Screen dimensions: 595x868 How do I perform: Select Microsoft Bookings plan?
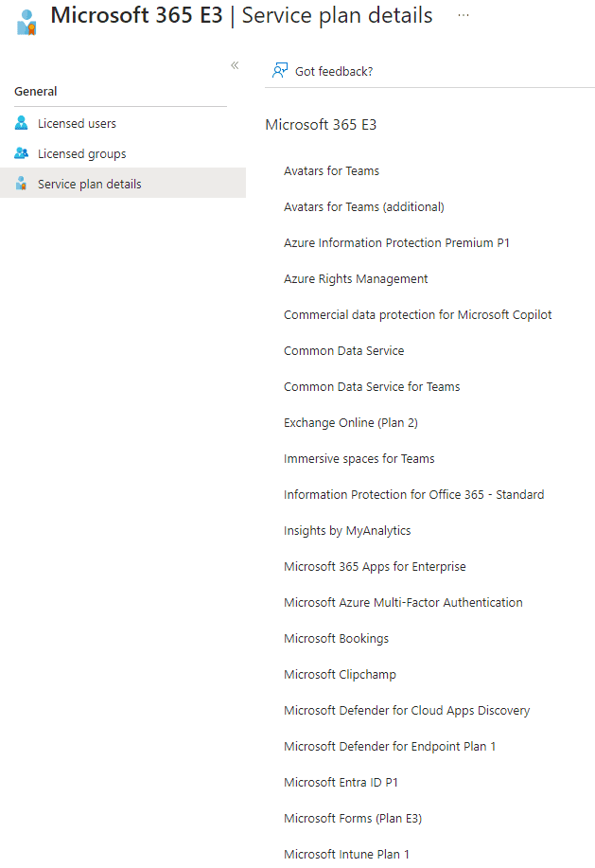336,639
